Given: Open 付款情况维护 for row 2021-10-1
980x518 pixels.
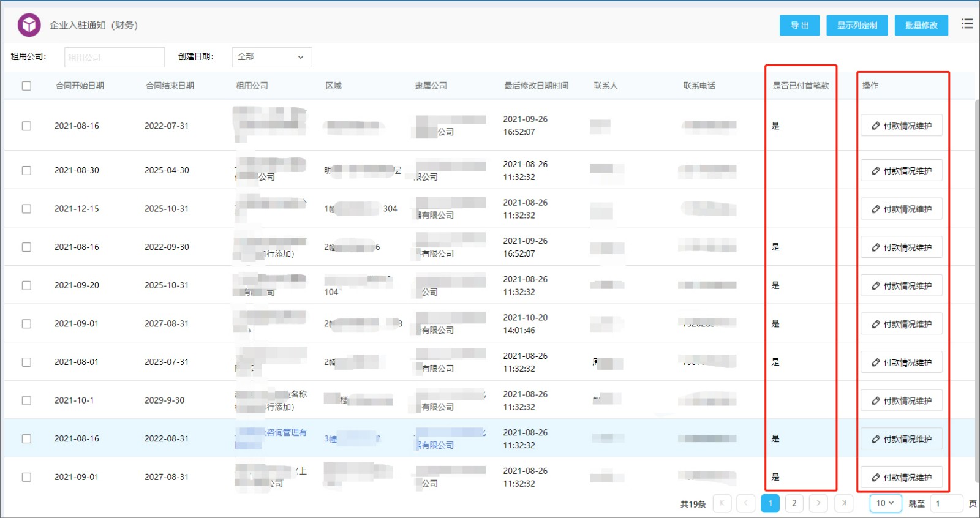Looking at the screenshot, I should tap(902, 400).
